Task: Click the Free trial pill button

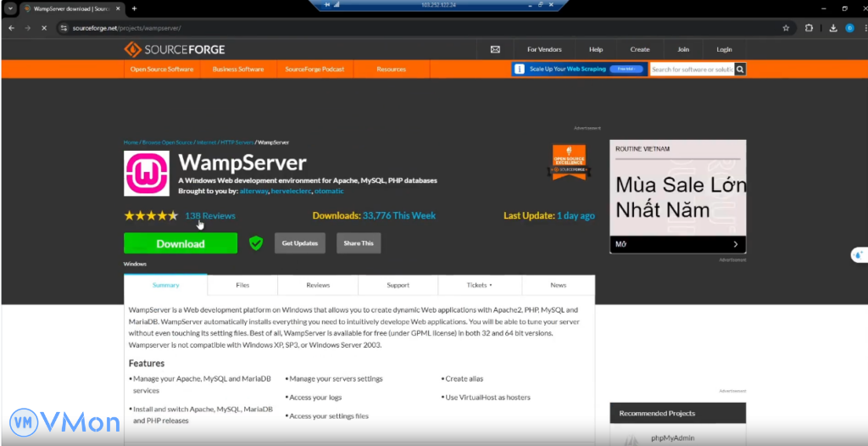Action: point(626,70)
